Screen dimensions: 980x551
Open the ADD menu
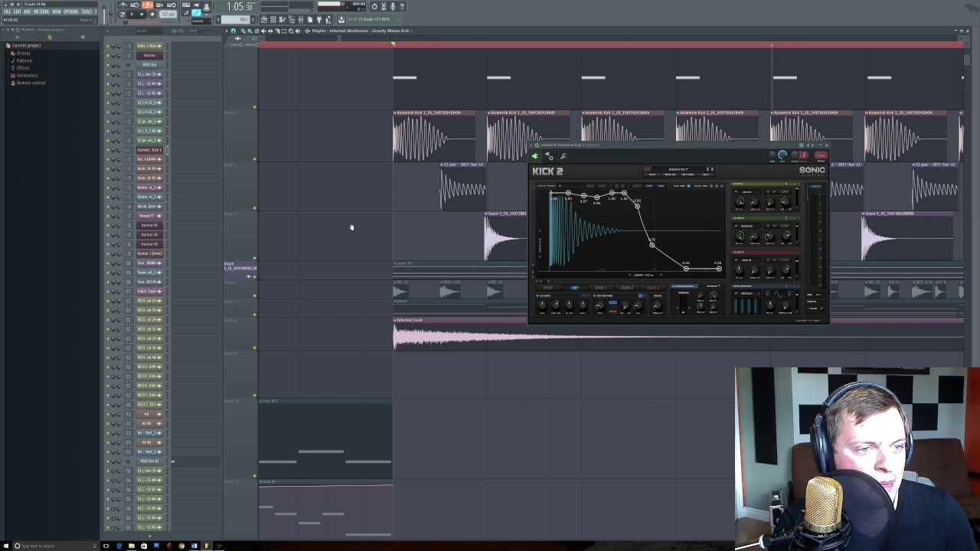pos(27,11)
